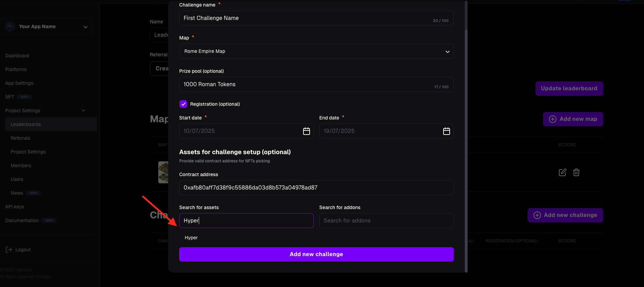Screen dimensions: 644x287
Task: Click the Logout icon in sidebar
Action: 9,250
